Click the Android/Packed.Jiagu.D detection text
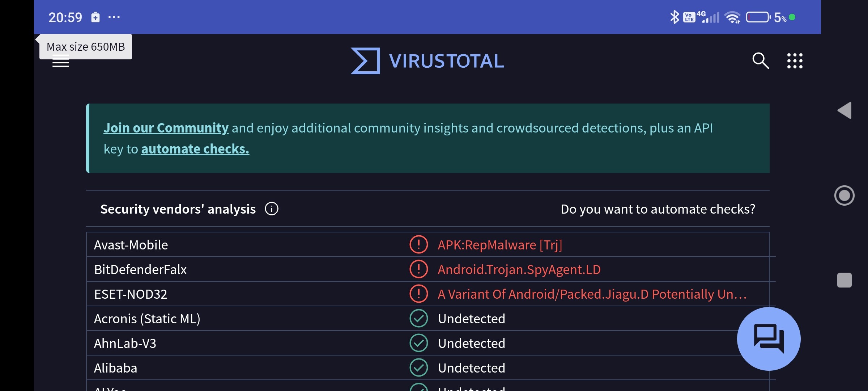The width and height of the screenshot is (868, 391). click(592, 294)
